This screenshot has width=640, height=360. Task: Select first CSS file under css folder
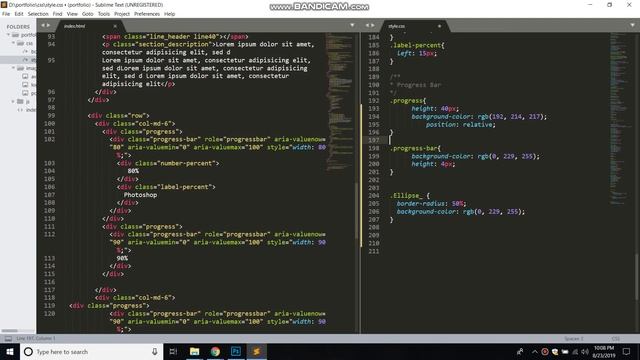(x=29, y=51)
